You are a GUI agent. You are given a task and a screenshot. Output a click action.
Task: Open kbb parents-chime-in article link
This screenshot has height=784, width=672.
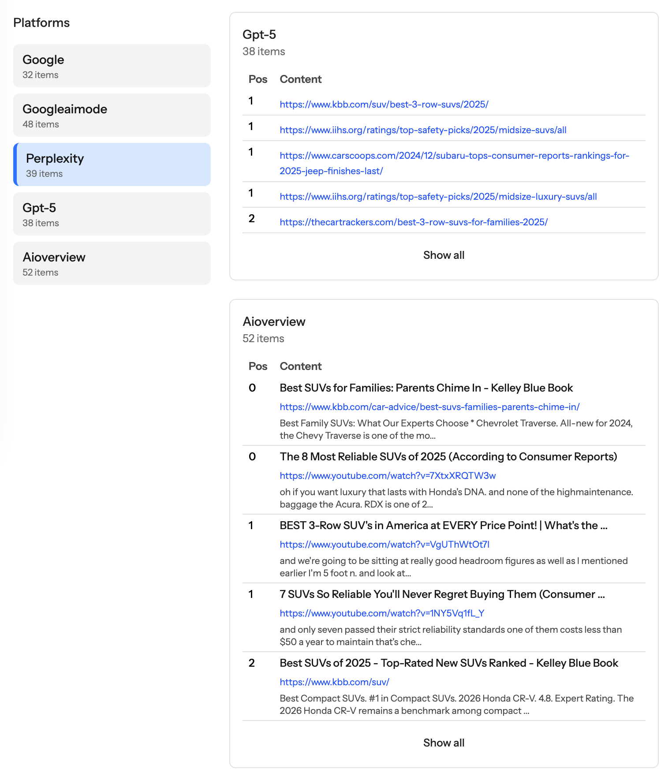tap(429, 407)
